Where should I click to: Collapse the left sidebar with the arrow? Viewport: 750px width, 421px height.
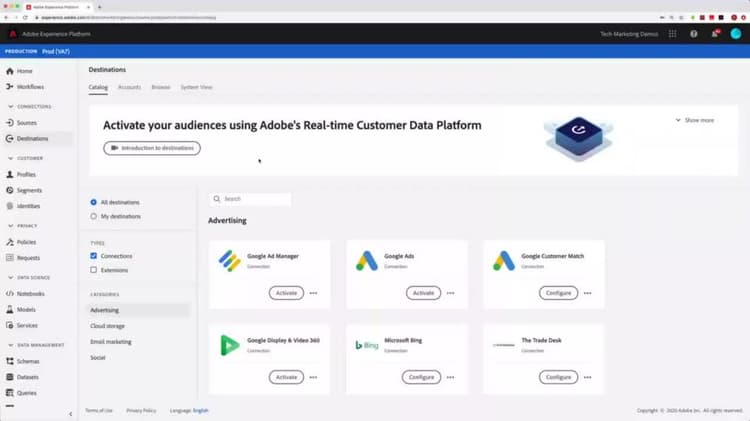[x=70, y=414]
